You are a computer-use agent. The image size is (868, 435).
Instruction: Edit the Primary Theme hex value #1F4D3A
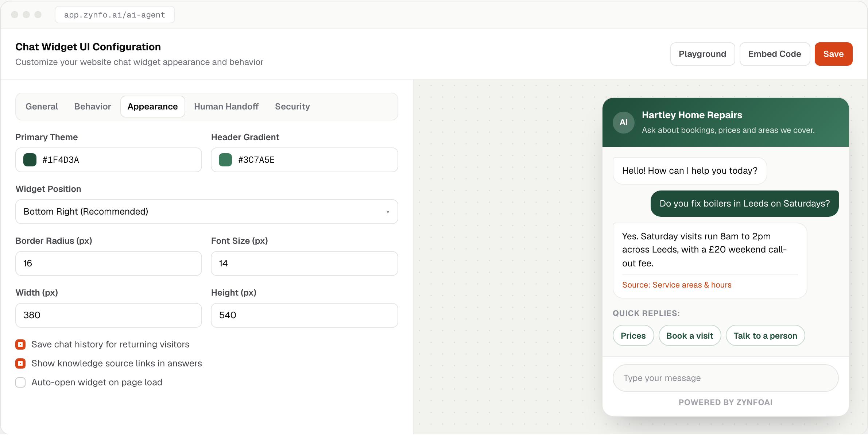click(61, 160)
